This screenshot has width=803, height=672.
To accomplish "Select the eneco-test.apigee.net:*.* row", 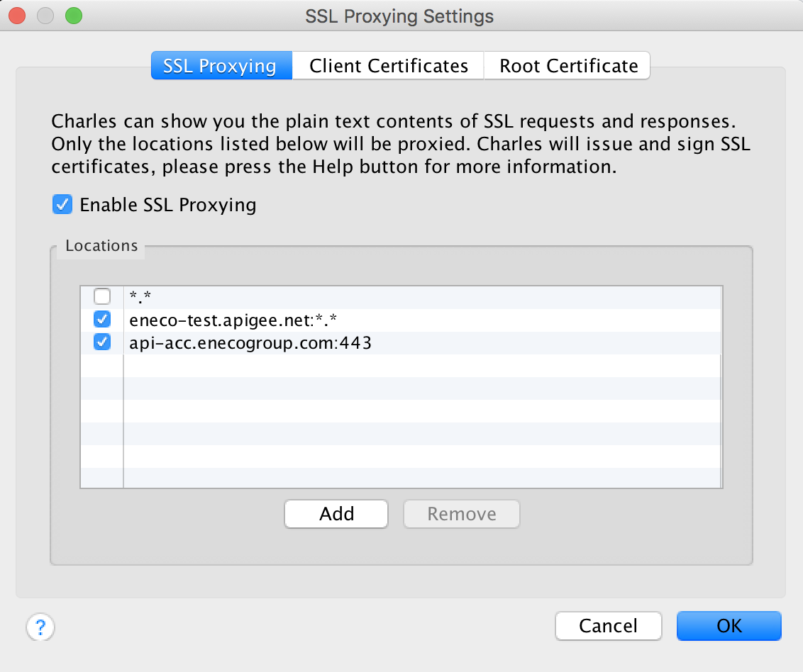I will (401, 320).
